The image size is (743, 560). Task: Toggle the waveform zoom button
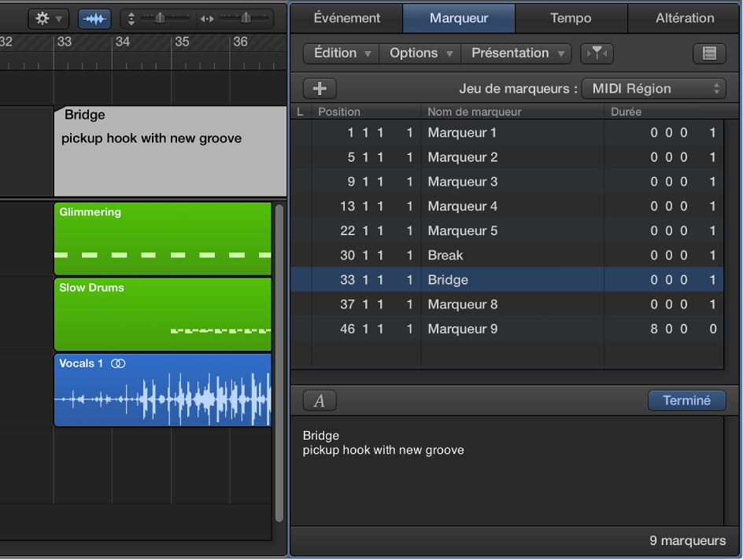click(x=94, y=18)
